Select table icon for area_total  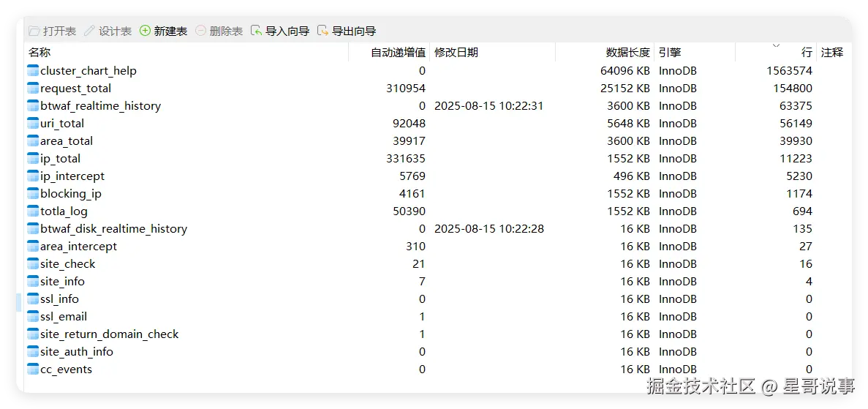[33, 140]
